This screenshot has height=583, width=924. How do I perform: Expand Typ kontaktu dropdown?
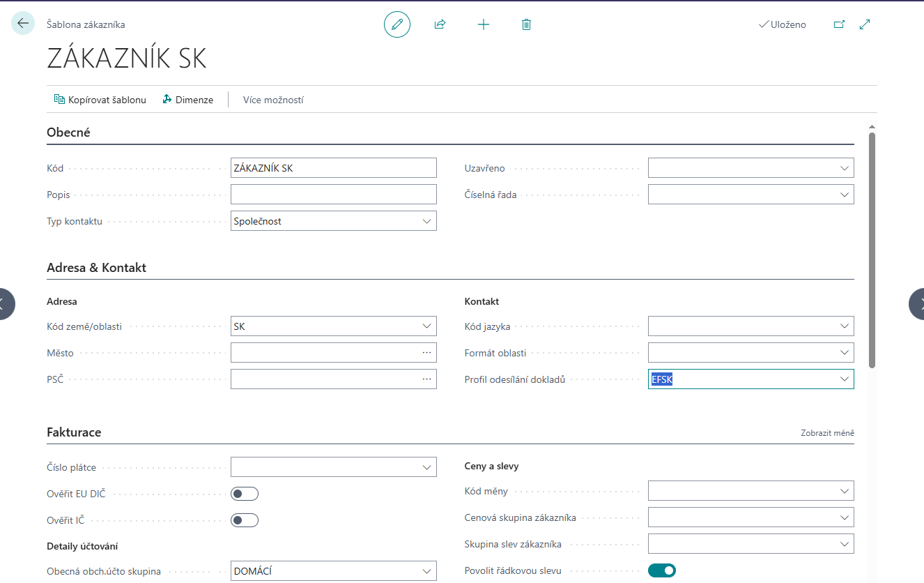pos(426,221)
